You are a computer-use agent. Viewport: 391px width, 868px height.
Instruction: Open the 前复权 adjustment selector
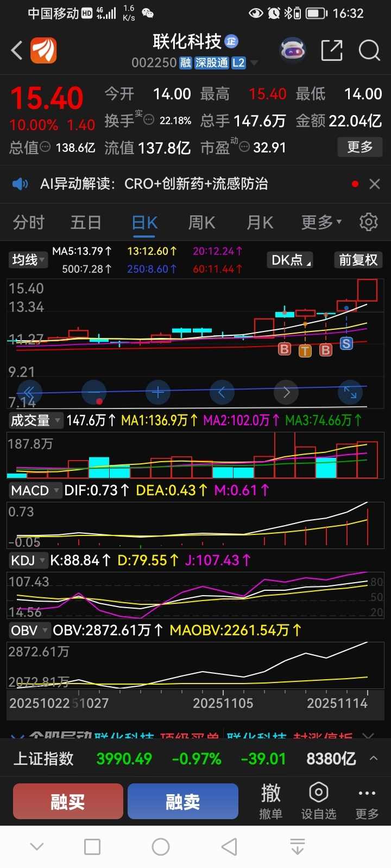358,260
